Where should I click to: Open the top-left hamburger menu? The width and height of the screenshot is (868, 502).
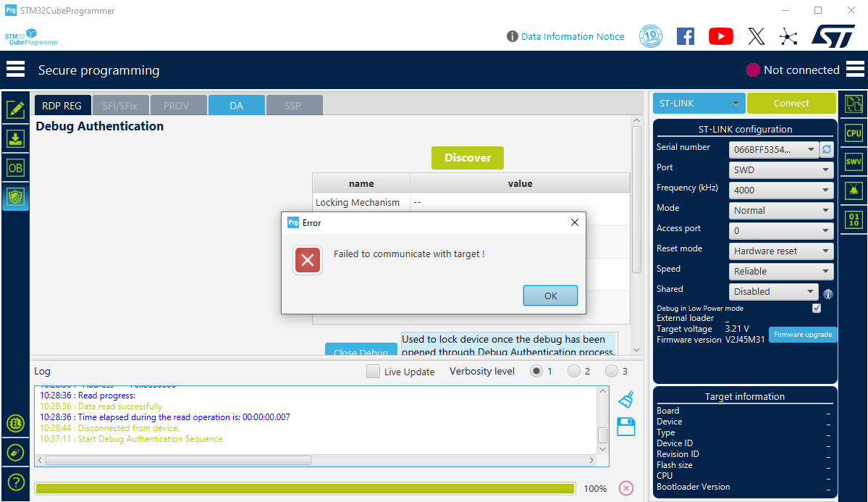point(15,69)
